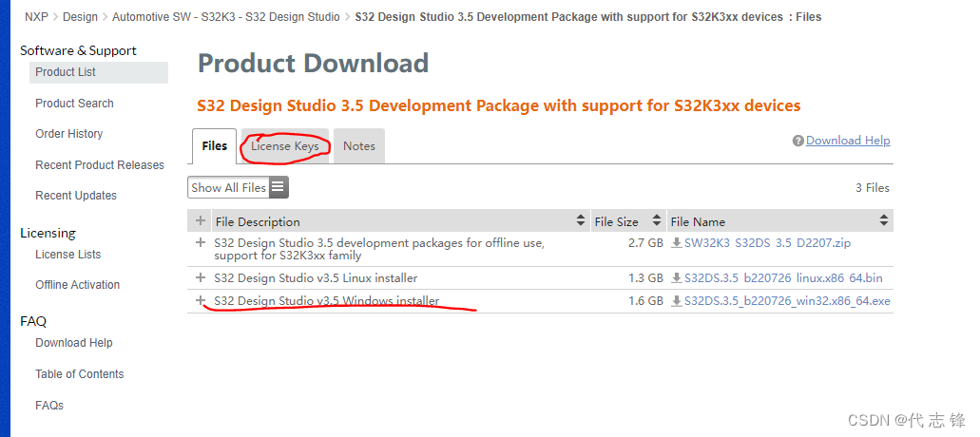Select Product List in the sidebar
Viewport: 980px width, 437px height.
point(99,72)
